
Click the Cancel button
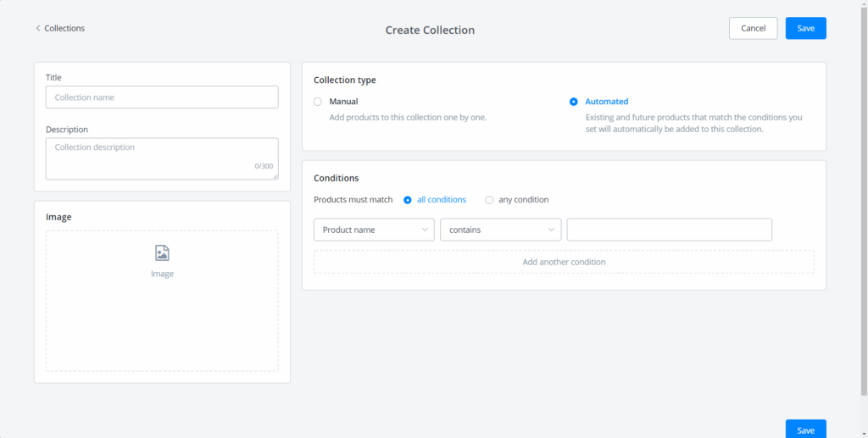753,28
